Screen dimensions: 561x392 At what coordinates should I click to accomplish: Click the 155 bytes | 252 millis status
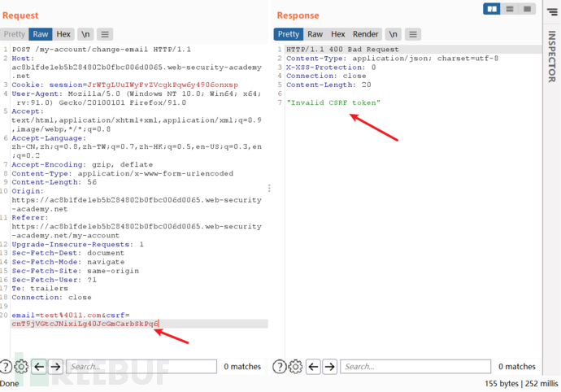(521, 384)
